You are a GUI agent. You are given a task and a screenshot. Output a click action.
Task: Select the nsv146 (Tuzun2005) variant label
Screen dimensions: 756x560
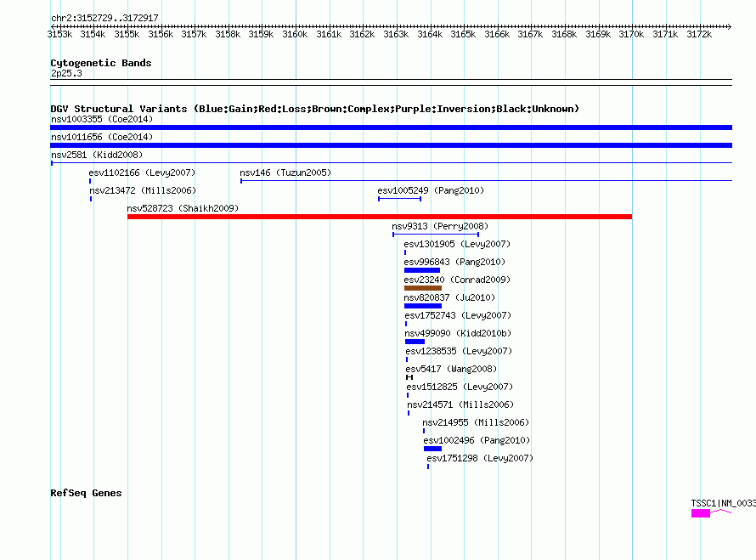285,173
